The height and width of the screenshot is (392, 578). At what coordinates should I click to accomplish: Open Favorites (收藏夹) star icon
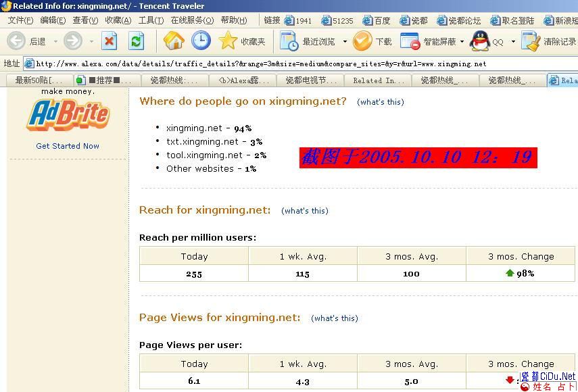pyautogui.click(x=242, y=41)
